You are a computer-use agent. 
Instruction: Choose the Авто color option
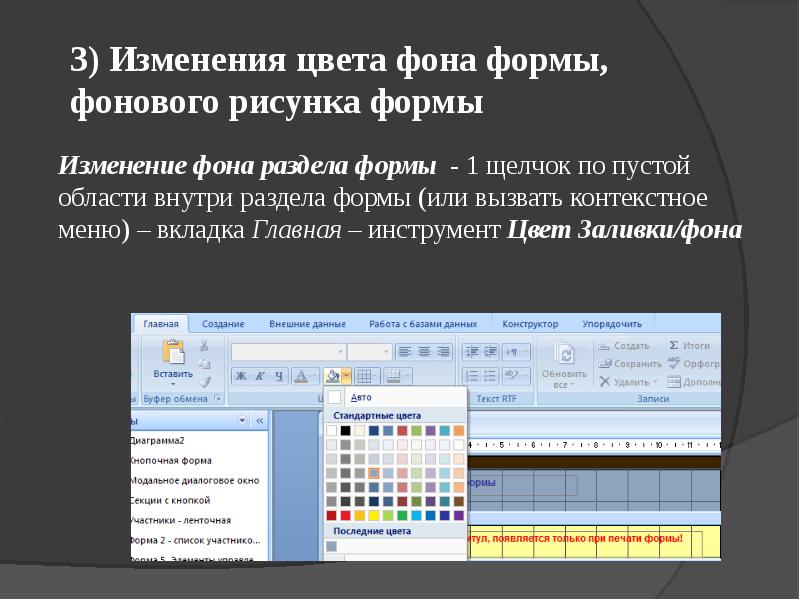coord(360,397)
